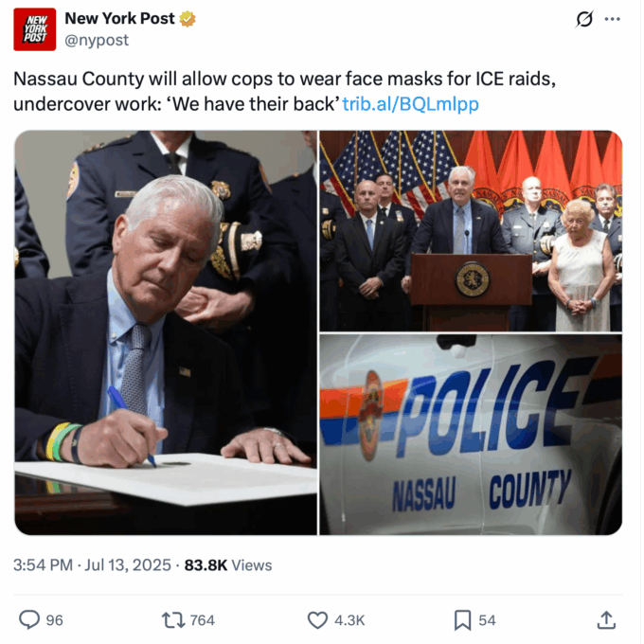Viewport: 644px width, 644px height.
Task: Click the share upload icon
Action: [606, 620]
